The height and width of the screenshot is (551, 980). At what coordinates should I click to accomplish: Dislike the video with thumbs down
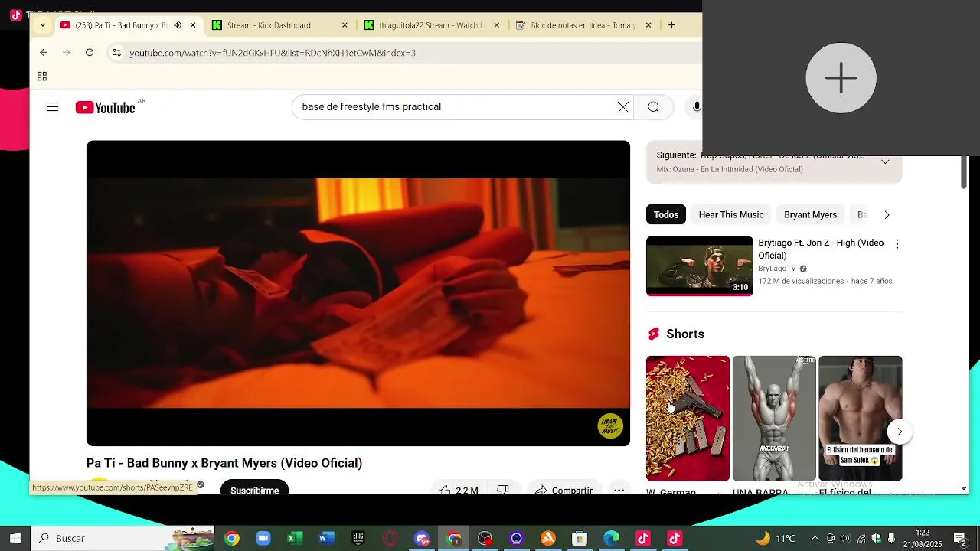tap(503, 489)
